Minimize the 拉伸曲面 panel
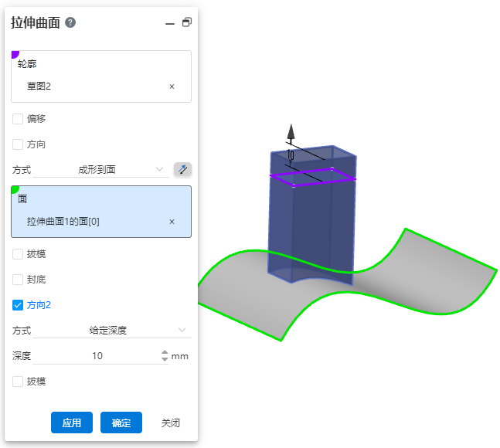Screen dimensions: 500x448 point(170,24)
